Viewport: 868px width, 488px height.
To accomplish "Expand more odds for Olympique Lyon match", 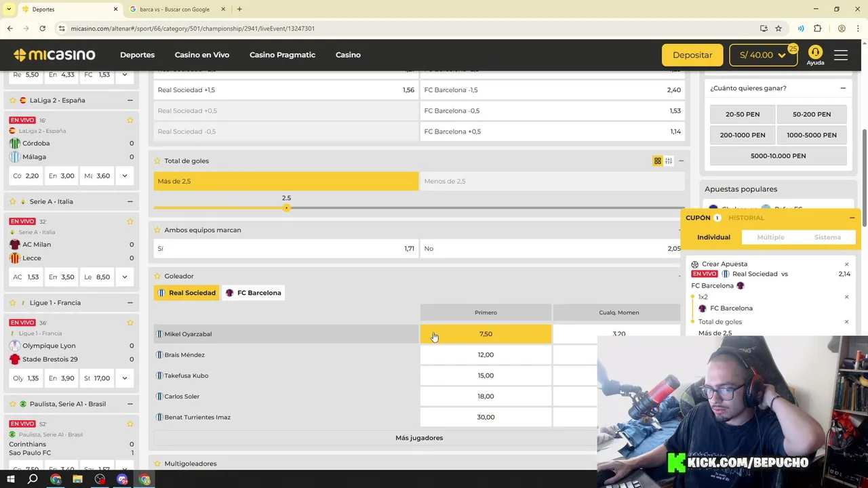I will tap(124, 378).
